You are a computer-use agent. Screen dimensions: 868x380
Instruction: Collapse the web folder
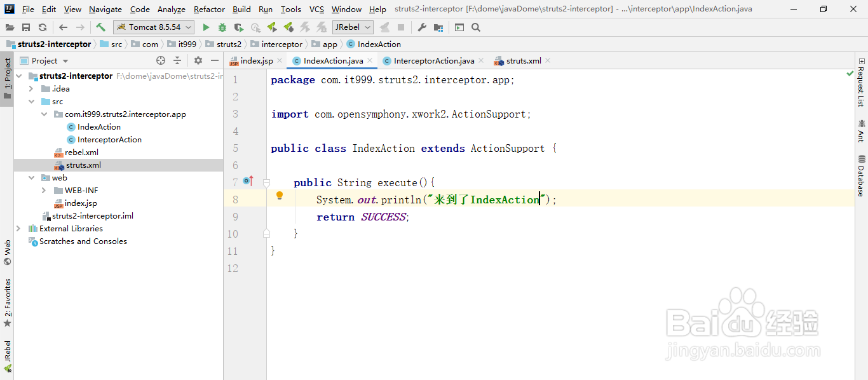pos(31,178)
